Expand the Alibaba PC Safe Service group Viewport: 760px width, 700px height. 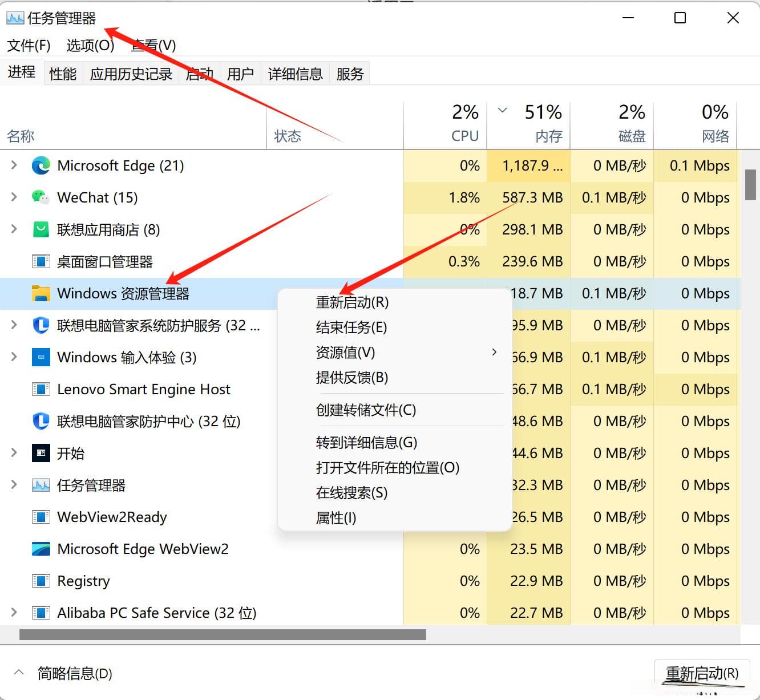point(14,613)
